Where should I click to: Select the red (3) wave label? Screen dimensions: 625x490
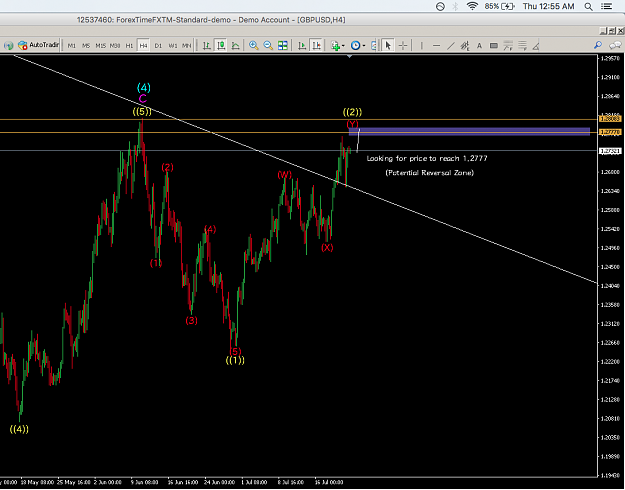[191, 321]
